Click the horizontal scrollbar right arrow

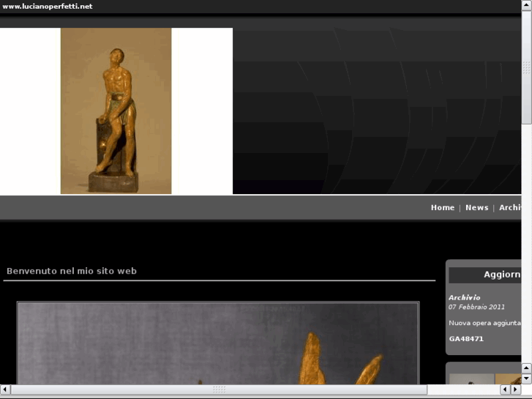(515, 389)
